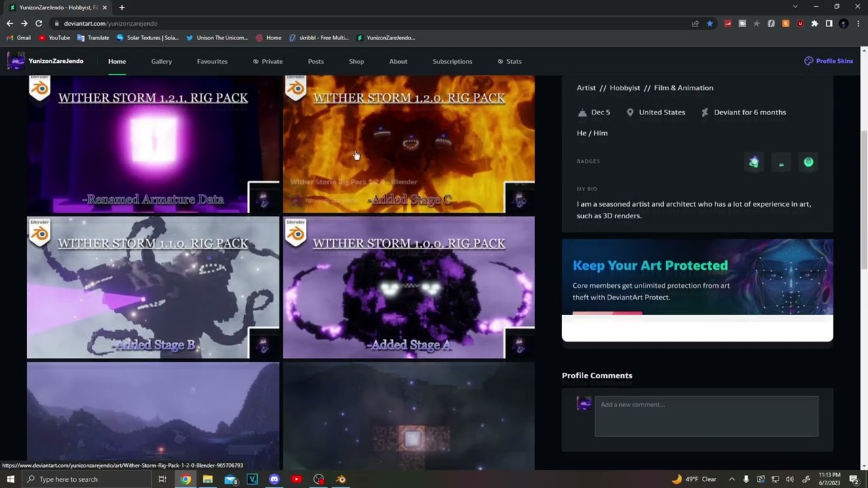Open the Gmail bookmark
Image resolution: width=868 pixels, height=488 pixels.
[19, 38]
